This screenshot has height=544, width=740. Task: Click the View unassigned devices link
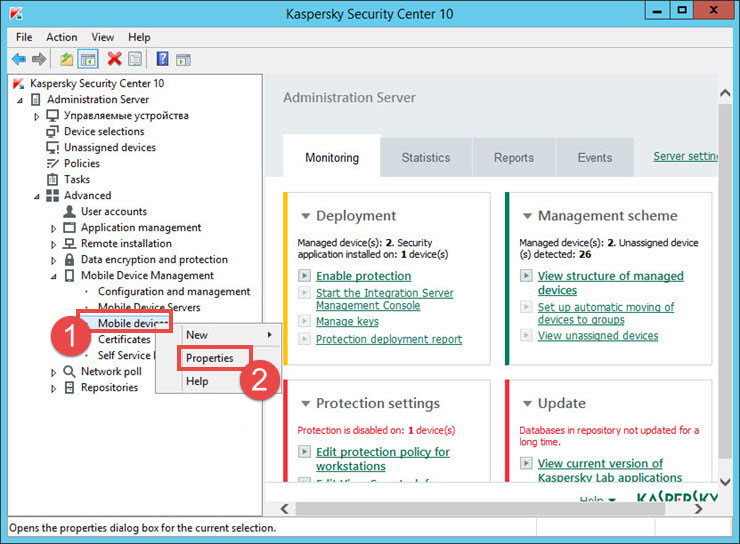(598, 336)
